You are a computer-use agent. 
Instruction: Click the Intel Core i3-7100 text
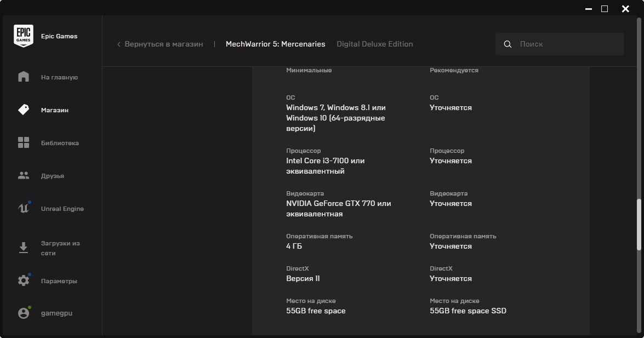point(325,166)
